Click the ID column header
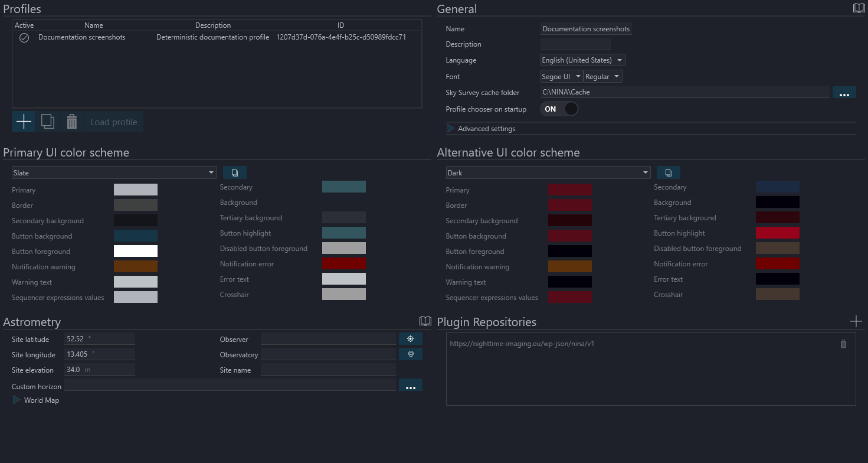The width and height of the screenshot is (868, 463). click(x=341, y=25)
